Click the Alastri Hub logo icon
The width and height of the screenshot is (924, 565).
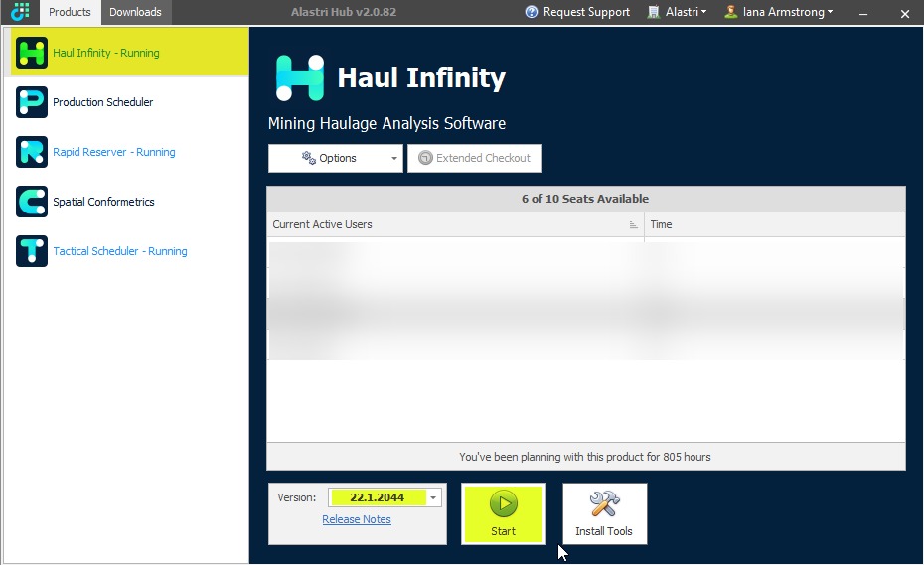(x=20, y=11)
